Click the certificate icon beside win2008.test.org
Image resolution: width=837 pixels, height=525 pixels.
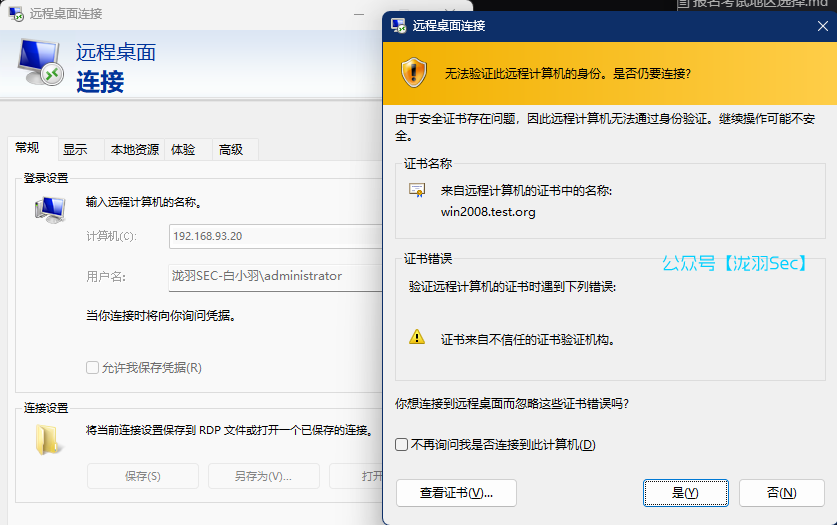[417, 190]
